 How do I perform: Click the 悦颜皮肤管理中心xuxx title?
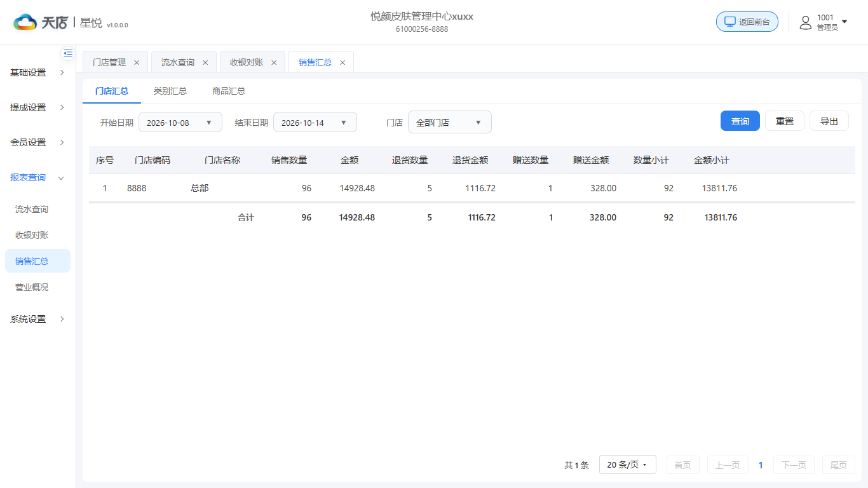point(422,17)
